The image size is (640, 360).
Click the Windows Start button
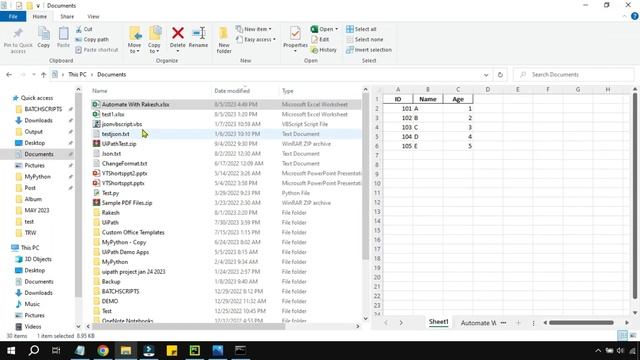point(11,350)
